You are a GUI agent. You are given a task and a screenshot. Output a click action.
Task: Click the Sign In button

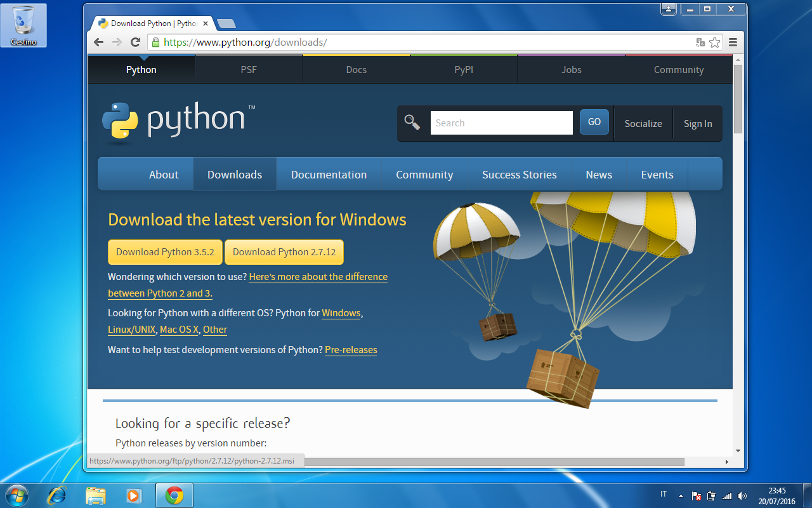click(698, 124)
